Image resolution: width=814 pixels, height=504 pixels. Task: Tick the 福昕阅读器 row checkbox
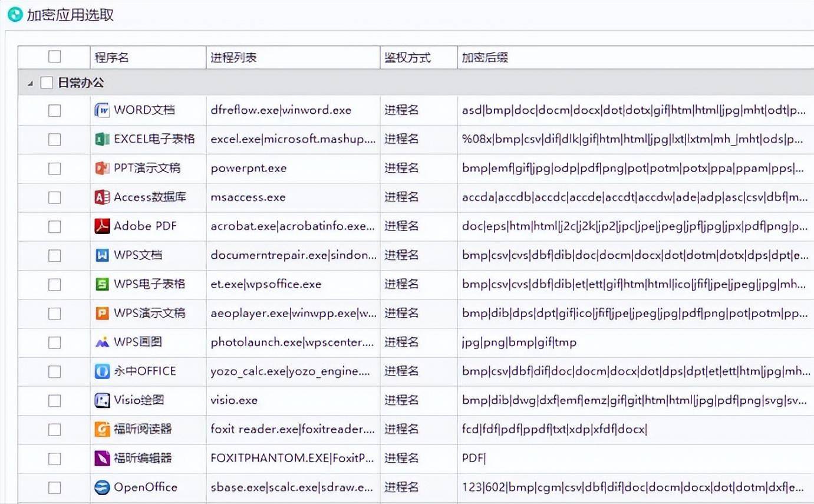point(54,429)
